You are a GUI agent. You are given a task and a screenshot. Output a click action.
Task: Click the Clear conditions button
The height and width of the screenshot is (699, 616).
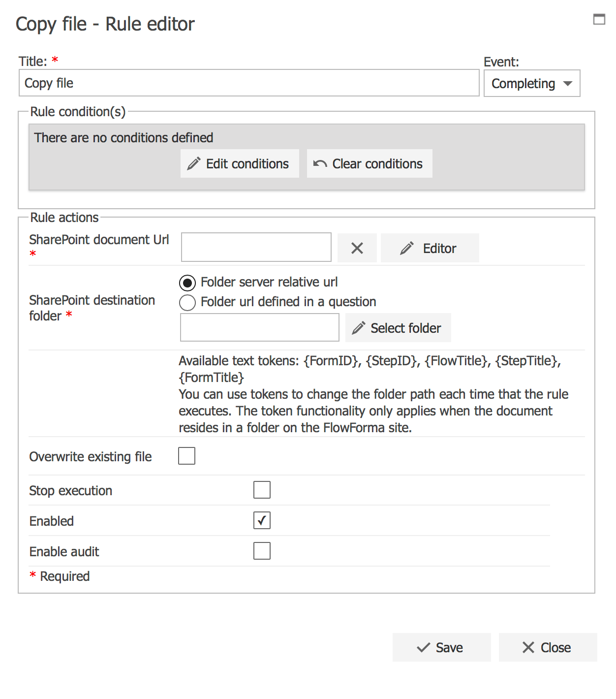point(370,163)
